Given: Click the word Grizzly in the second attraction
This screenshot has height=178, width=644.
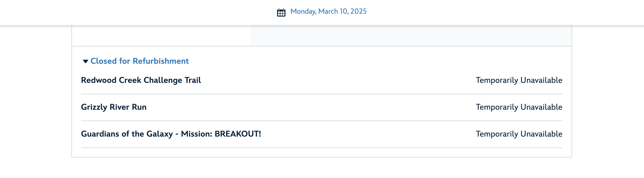Looking at the screenshot, I should click(x=94, y=107).
